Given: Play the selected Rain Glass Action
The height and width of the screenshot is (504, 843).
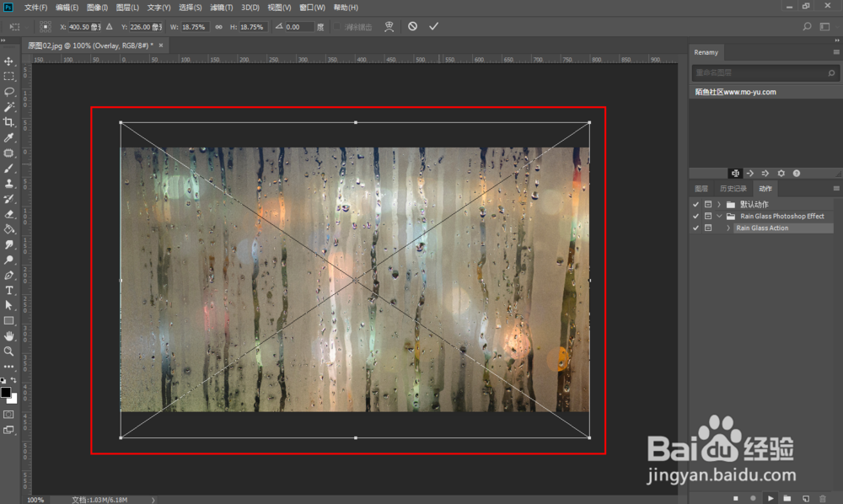Looking at the screenshot, I should pos(771,498).
